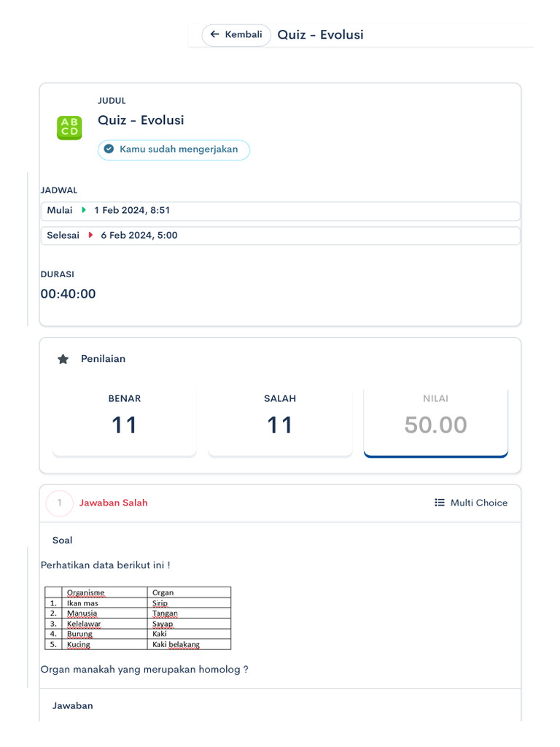The image size is (560, 747).
Task: Click the star icon beside Penilaian
Action: click(x=63, y=359)
